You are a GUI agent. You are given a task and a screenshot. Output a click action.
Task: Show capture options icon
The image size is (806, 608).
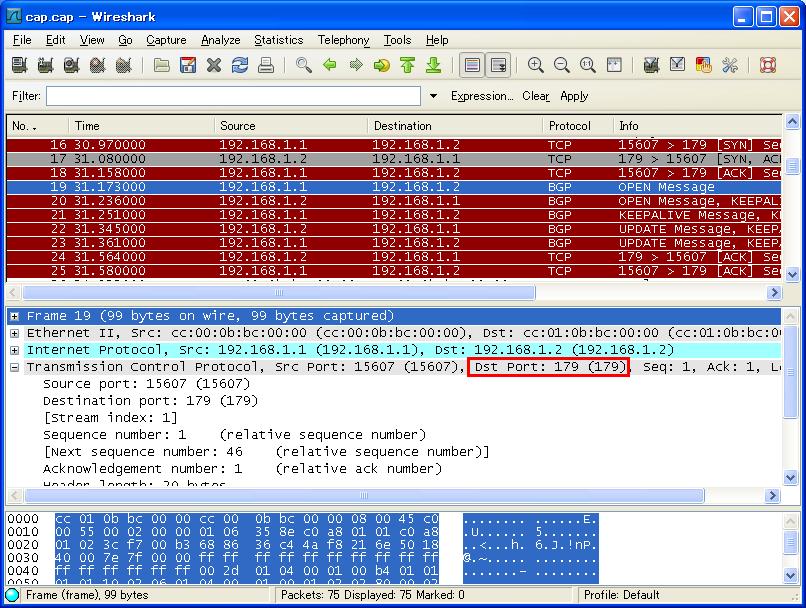tap(45, 65)
